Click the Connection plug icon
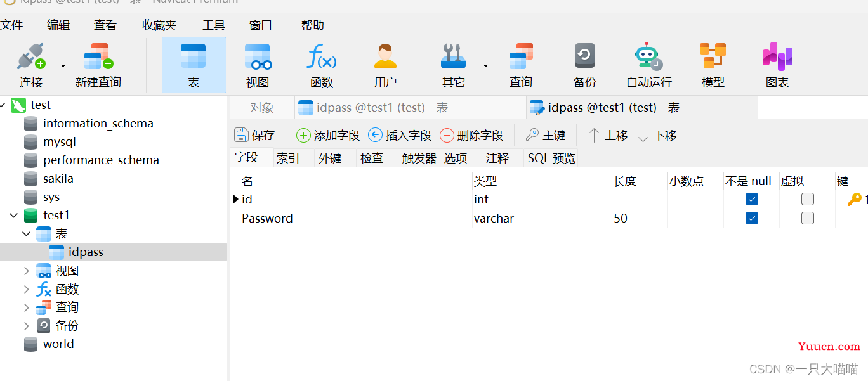868x381 pixels. click(31, 56)
